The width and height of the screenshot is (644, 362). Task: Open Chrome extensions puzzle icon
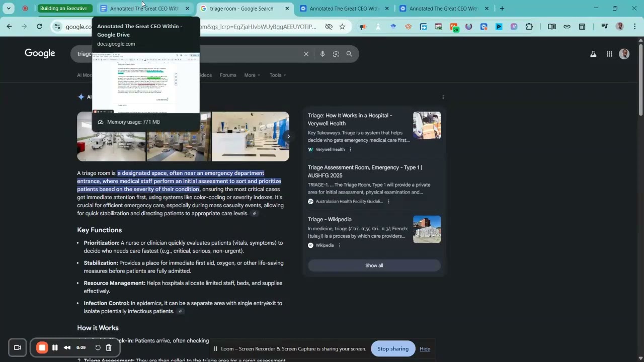click(529, 27)
